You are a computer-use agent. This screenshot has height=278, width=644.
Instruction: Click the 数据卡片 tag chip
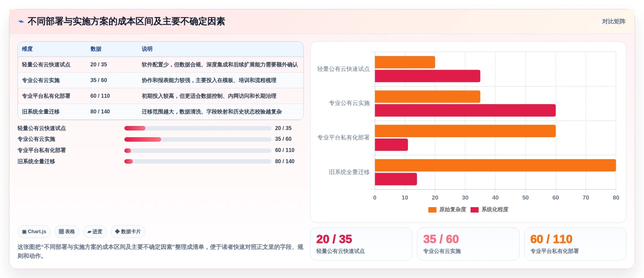pos(128,232)
